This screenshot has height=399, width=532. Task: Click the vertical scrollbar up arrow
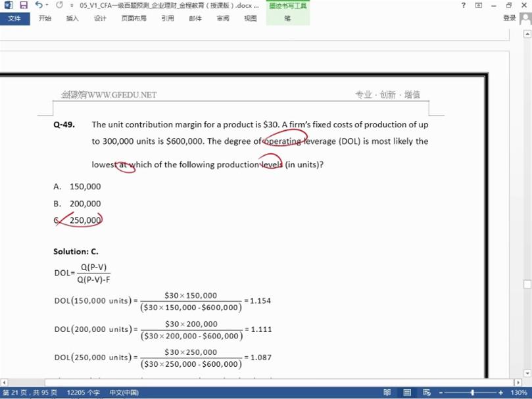[x=527, y=34]
